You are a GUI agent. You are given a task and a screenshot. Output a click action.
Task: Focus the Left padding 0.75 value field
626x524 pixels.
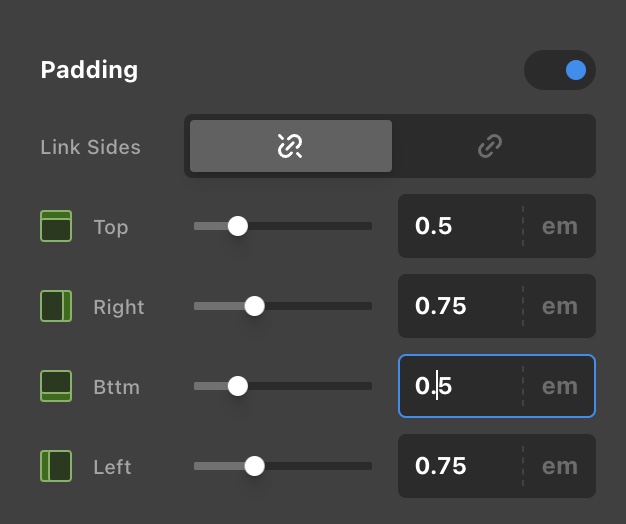[460, 466]
